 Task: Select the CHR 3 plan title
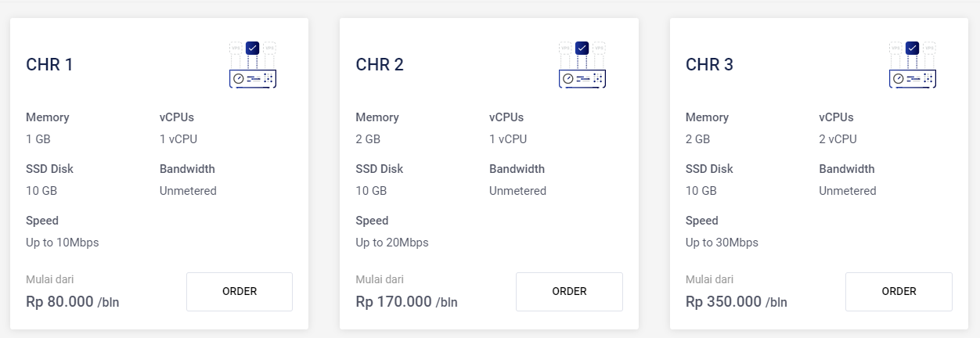(709, 65)
